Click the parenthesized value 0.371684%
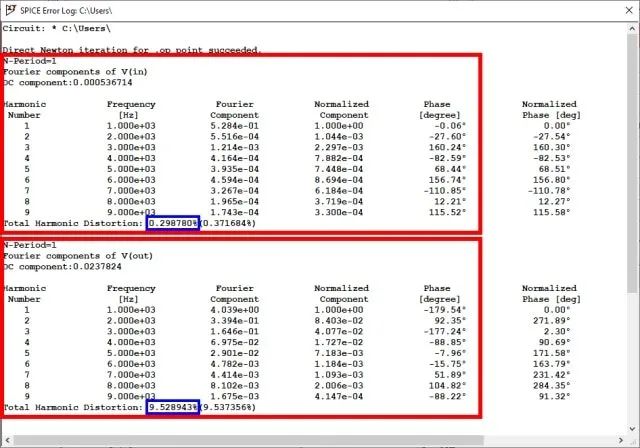The height and width of the screenshot is (448, 640). (228, 222)
